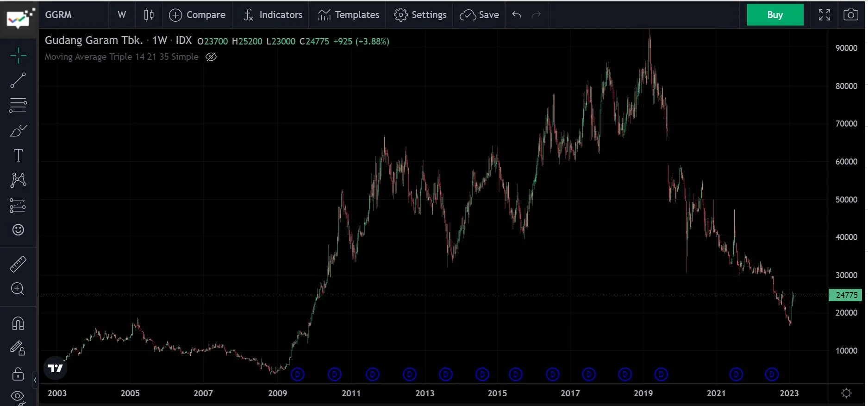The height and width of the screenshot is (406, 868).
Task: Toggle stay in drawing mode pencil-lock icon
Action: (x=18, y=348)
